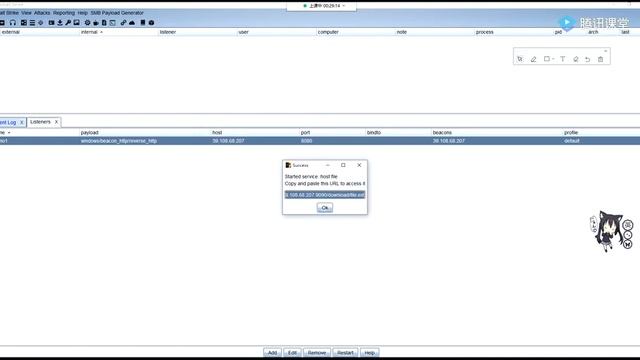The height and width of the screenshot is (360, 640).
Task: Open MS Office macro document icon
Action: point(104,23)
